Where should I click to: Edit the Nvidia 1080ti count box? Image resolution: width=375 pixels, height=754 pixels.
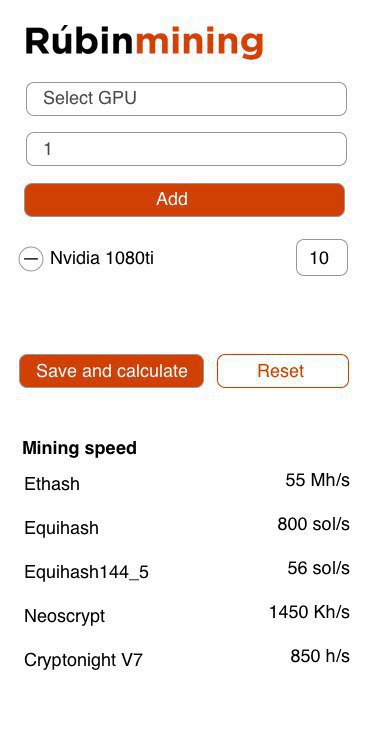point(322,258)
